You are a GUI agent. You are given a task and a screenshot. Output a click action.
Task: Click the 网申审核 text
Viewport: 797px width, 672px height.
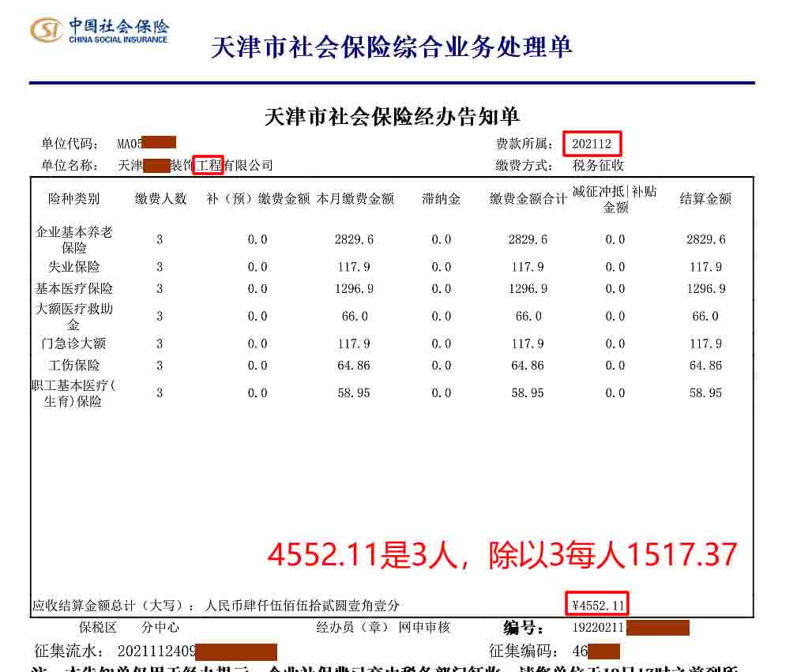tap(424, 627)
